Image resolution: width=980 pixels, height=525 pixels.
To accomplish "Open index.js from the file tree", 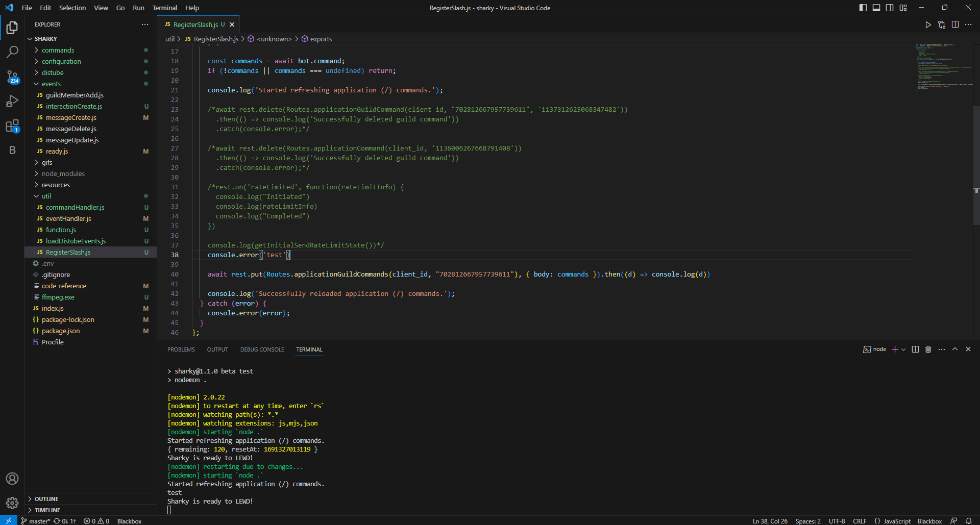I will tap(90, 308).
